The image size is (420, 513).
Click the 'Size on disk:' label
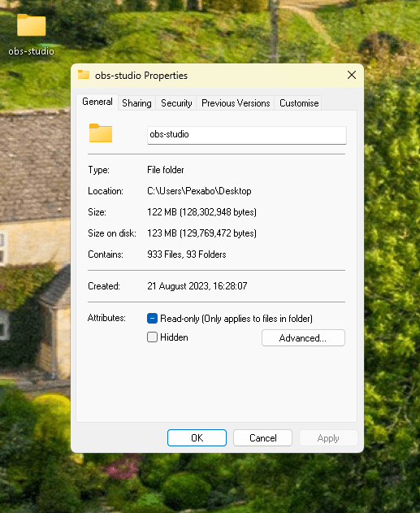112,233
